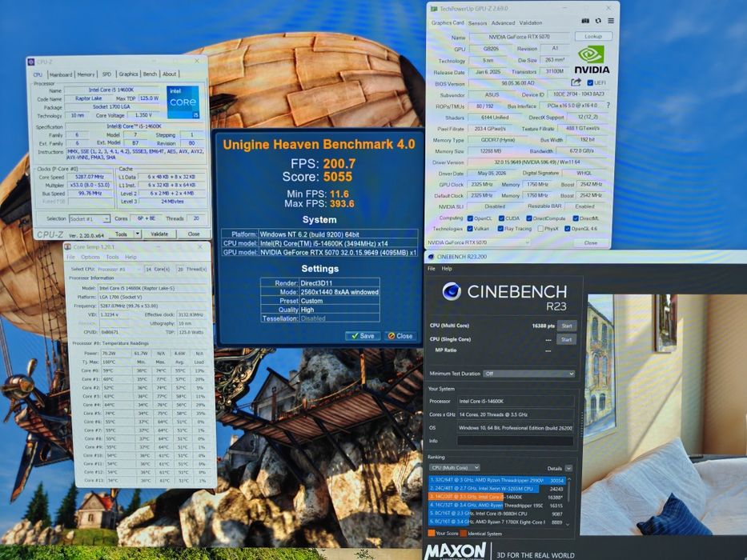This screenshot has height=560, width=747.
Task: Click the rendered bedroom scene in Cinebench
Action: click(665, 414)
